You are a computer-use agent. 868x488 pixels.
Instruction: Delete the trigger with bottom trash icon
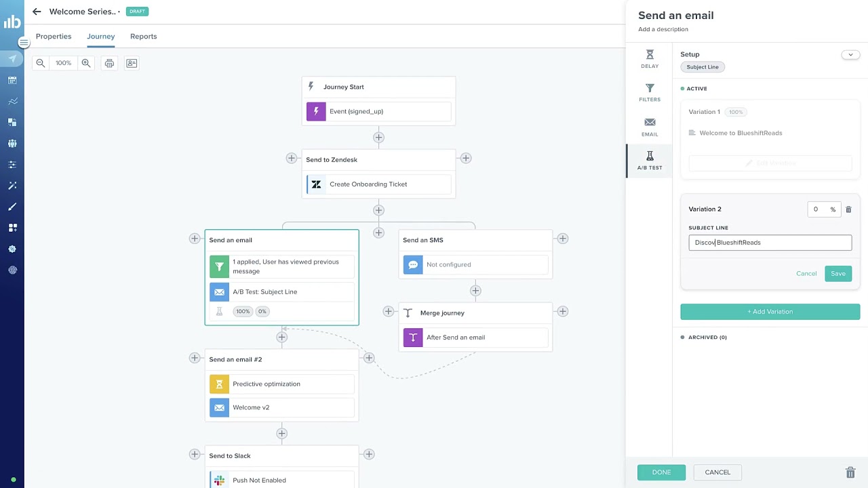(850, 472)
